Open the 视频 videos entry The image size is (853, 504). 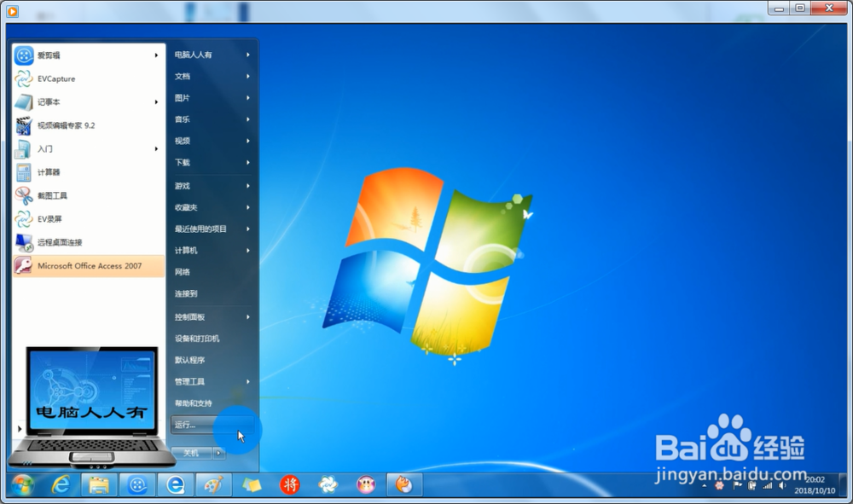tap(212, 141)
